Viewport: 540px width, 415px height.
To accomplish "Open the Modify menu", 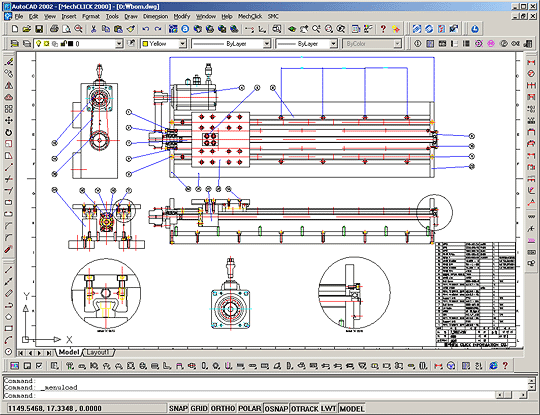I will click(181, 16).
